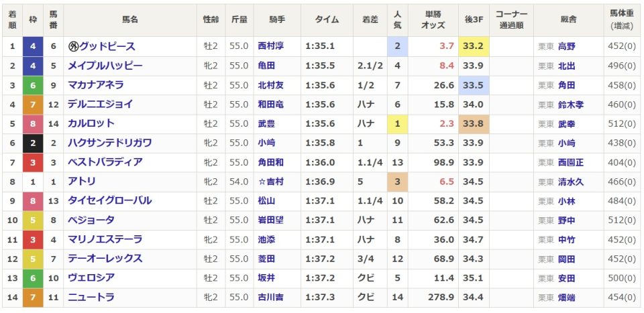Open the horse page for グッドピース

[x=107, y=47]
